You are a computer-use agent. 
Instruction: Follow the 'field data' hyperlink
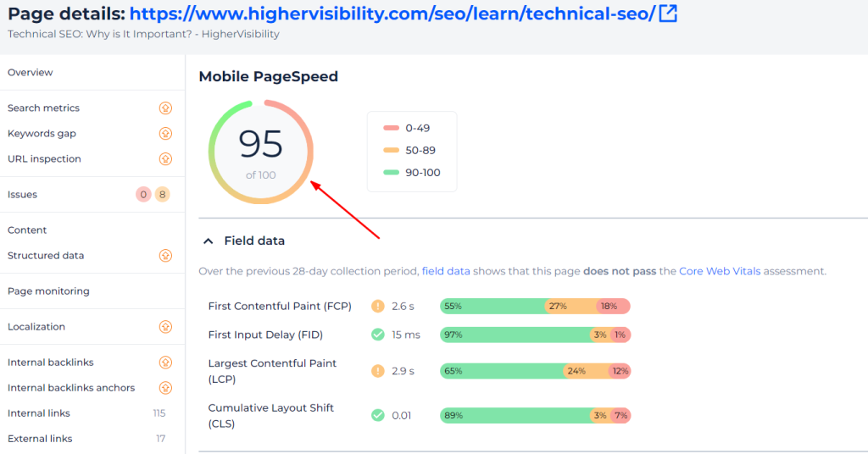point(446,272)
